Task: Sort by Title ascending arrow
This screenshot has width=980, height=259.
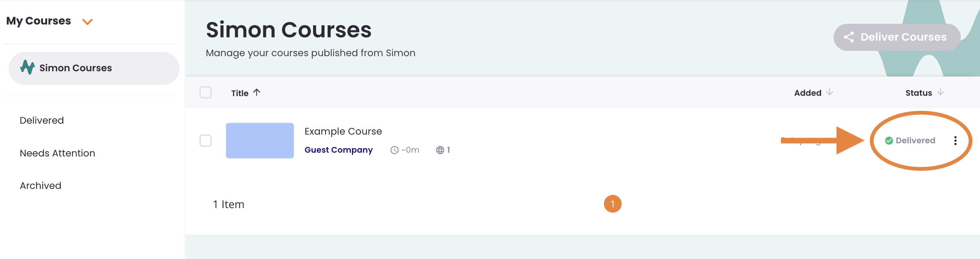Action: [x=257, y=92]
